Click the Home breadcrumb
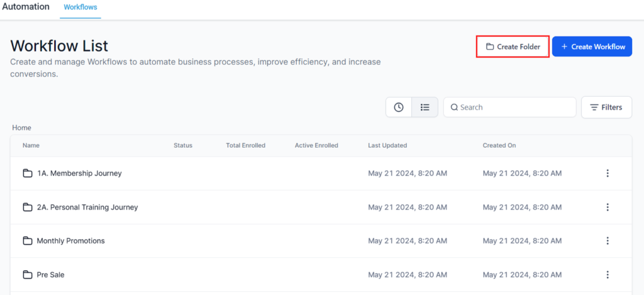 coord(21,128)
